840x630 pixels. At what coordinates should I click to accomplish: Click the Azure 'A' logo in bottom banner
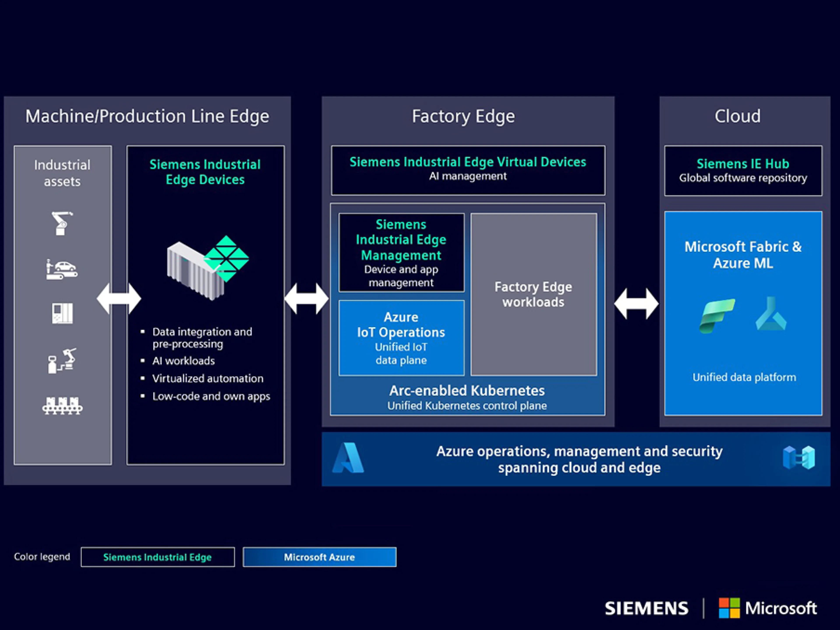pos(348,458)
